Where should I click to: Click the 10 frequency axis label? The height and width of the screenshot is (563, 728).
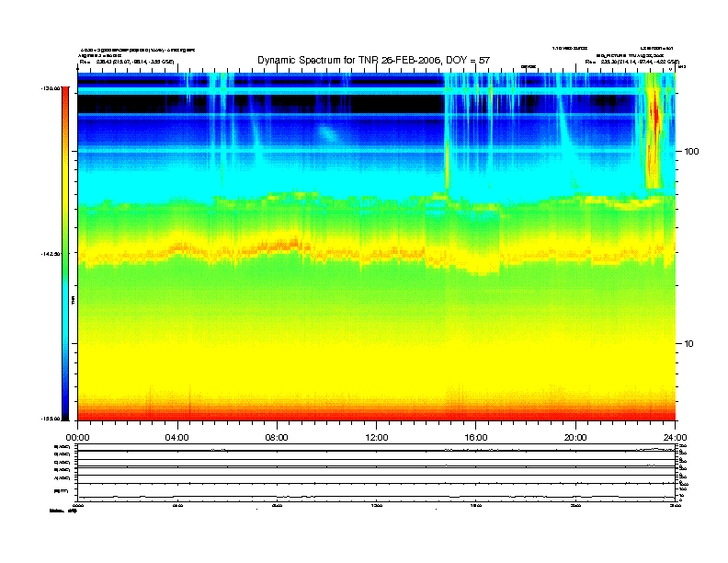click(x=689, y=344)
